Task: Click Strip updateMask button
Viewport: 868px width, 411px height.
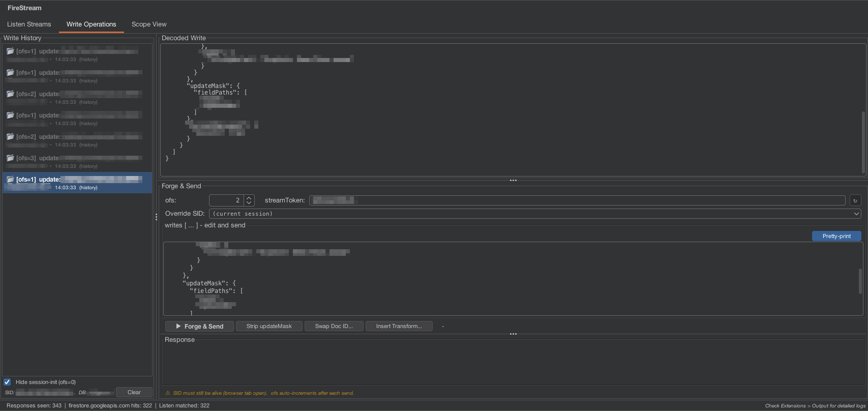Action: click(269, 326)
